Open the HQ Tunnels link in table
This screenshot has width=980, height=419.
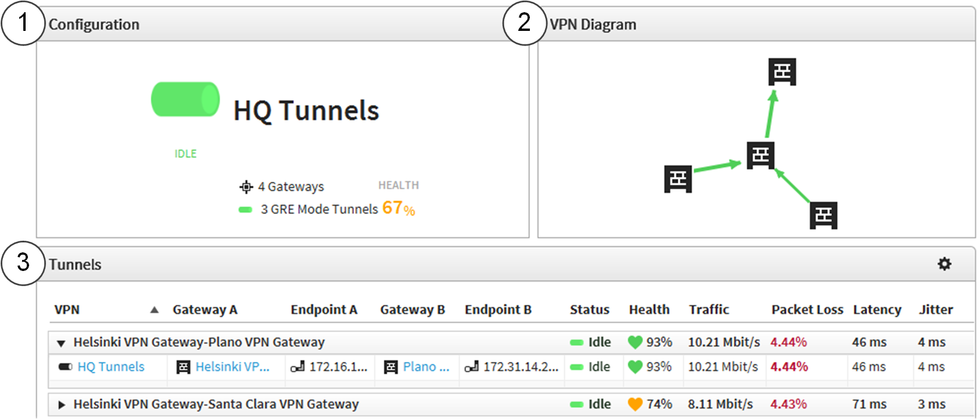[x=111, y=367]
